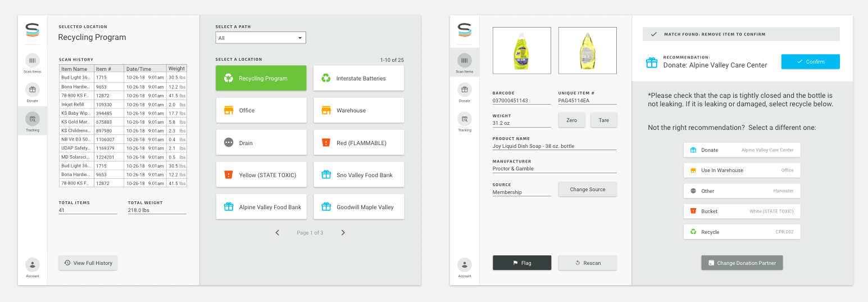Viewport: 868px width, 302px height.
Task: Select the Other Harvester option
Action: 742,191
